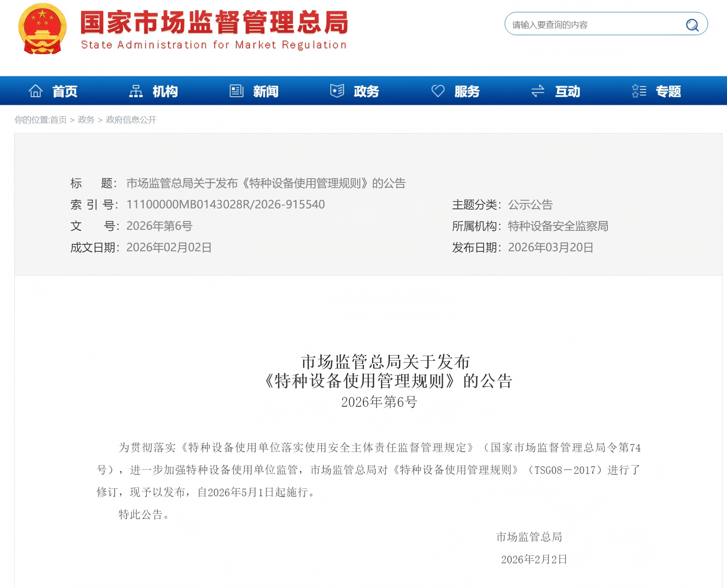
Task: Click the 机构 organization icon
Action: tap(135, 91)
